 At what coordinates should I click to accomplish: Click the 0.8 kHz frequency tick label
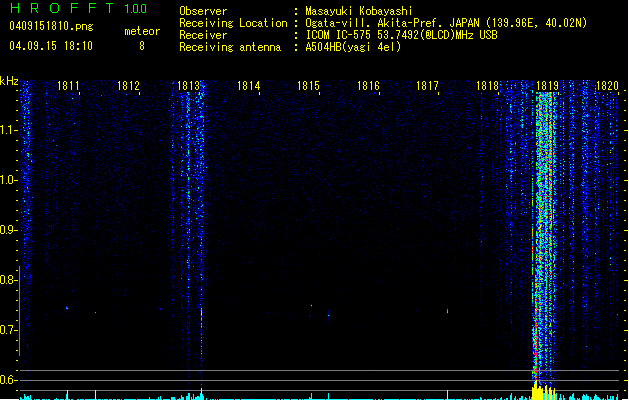point(8,280)
